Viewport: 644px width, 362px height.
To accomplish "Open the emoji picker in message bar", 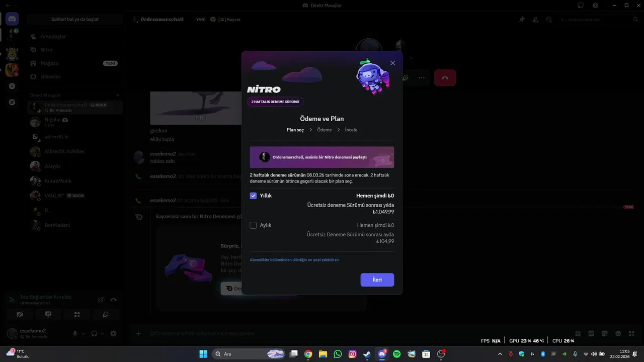I will (x=618, y=333).
